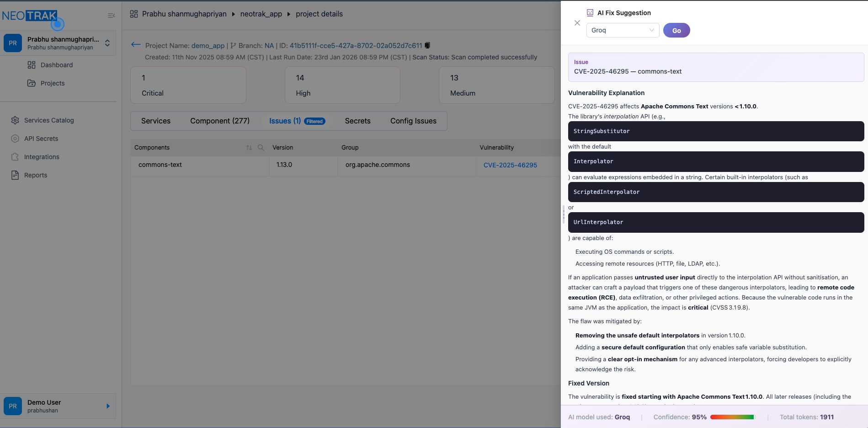Switch to the Secrets tab
The height and width of the screenshot is (428, 868).
pos(357,121)
